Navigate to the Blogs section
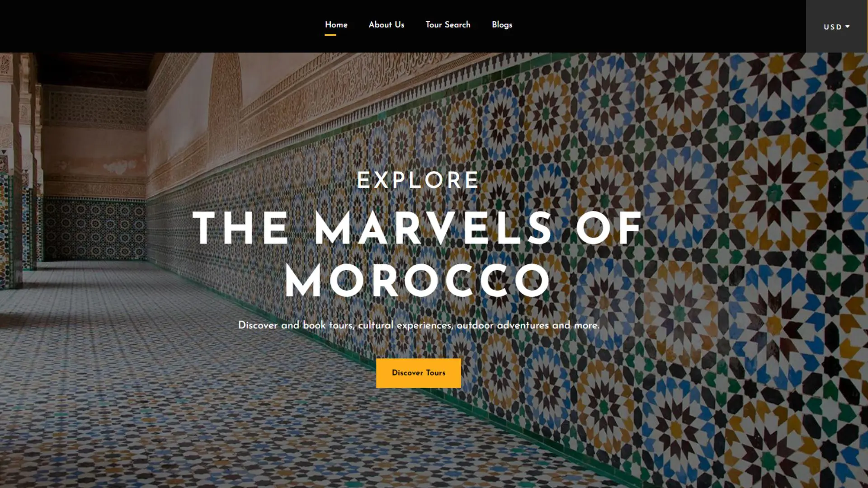The width and height of the screenshot is (868, 488). pos(502,25)
